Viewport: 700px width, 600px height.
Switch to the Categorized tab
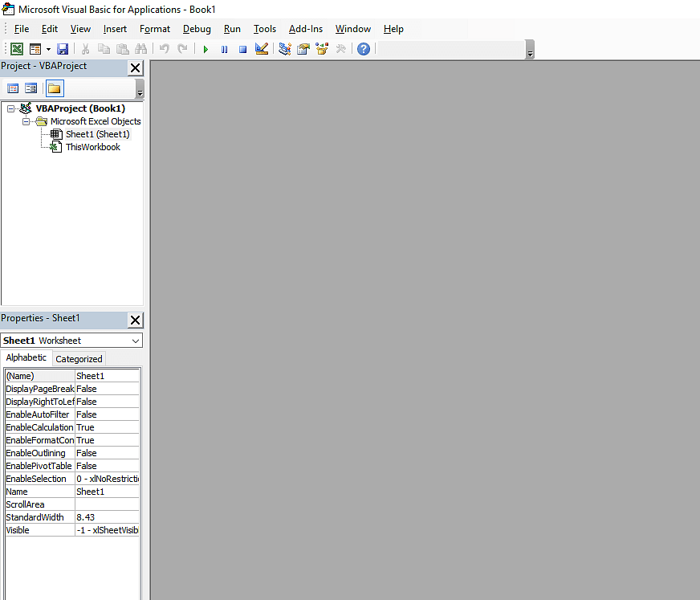[79, 359]
